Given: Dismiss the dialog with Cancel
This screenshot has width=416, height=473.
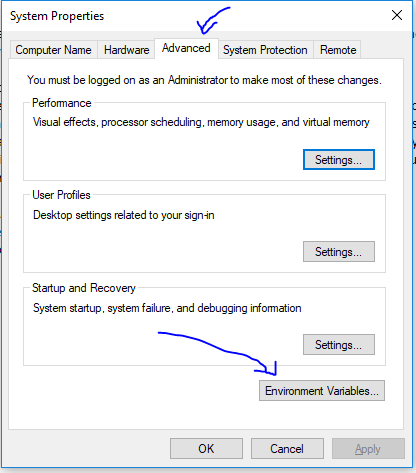Looking at the screenshot, I should click(x=287, y=449).
